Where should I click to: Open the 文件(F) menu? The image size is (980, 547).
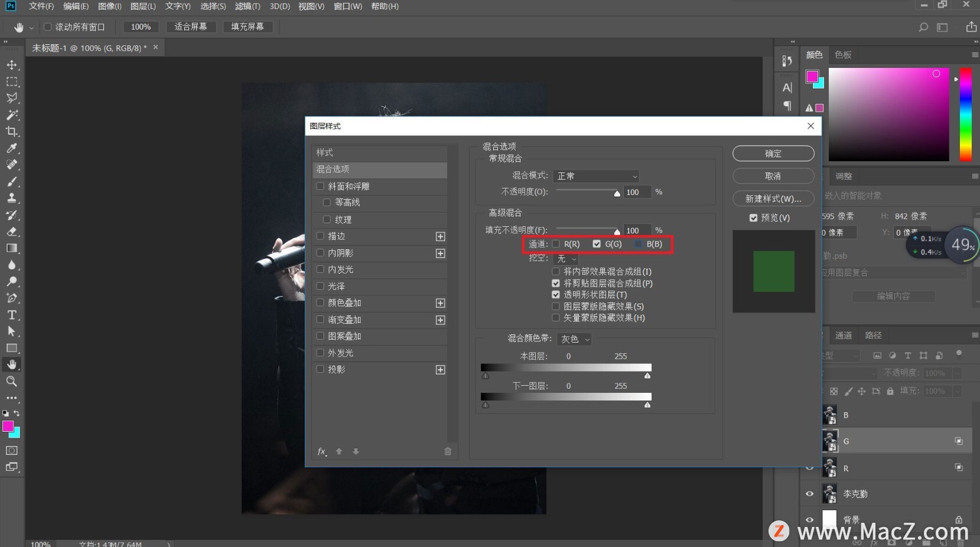[41, 6]
